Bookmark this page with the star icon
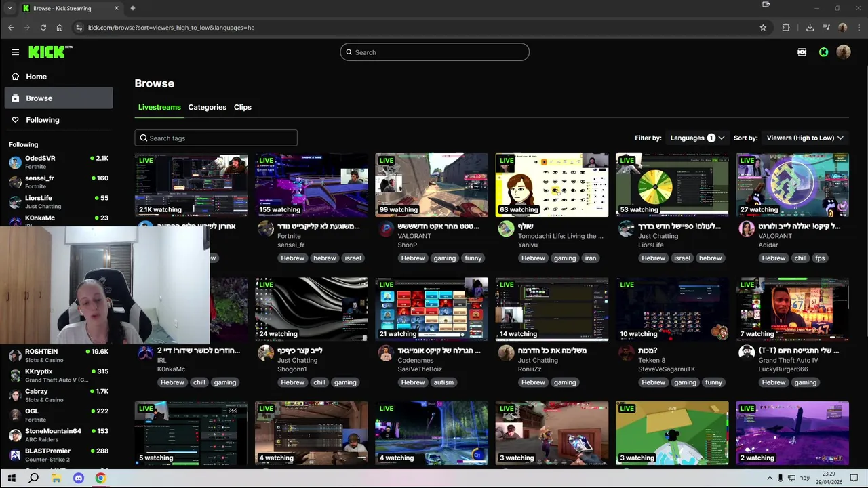The image size is (868, 488). (x=763, y=28)
